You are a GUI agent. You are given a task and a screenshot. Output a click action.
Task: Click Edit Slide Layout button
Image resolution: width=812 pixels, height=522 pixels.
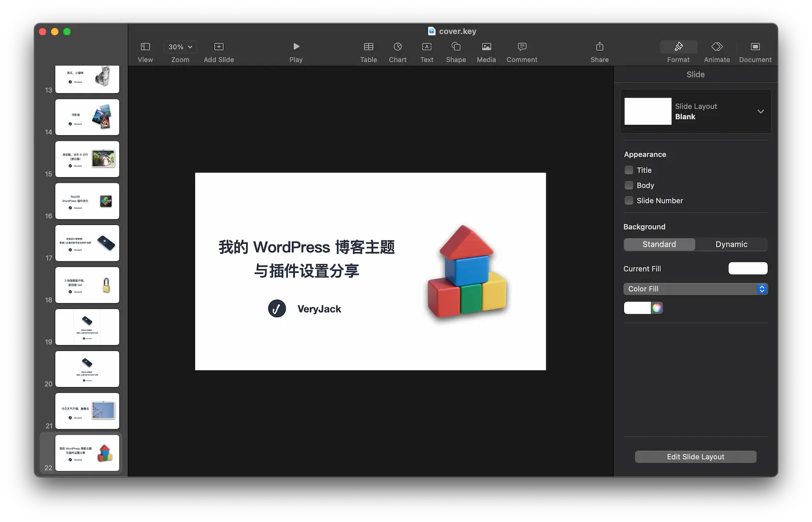pos(696,457)
